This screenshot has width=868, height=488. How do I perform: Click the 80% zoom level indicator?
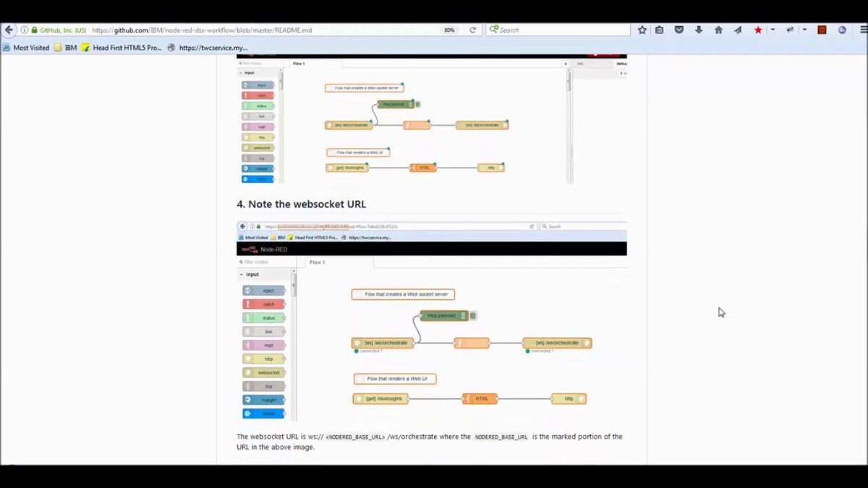pyautogui.click(x=449, y=30)
